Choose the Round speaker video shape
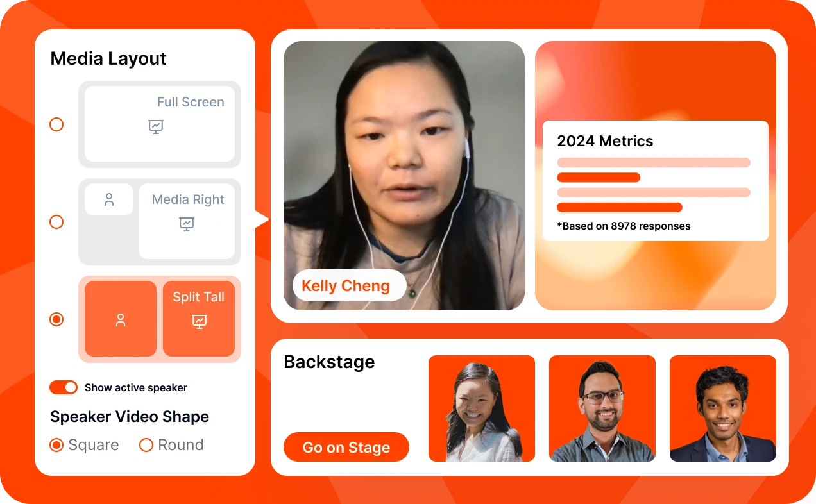The width and height of the screenshot is (816, 504). coord(146,445)
